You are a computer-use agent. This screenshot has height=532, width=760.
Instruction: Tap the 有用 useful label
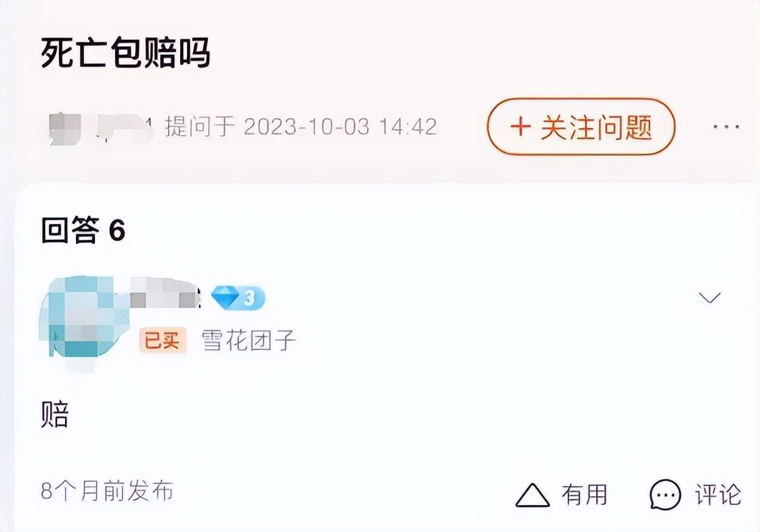[x=584, y=495]
